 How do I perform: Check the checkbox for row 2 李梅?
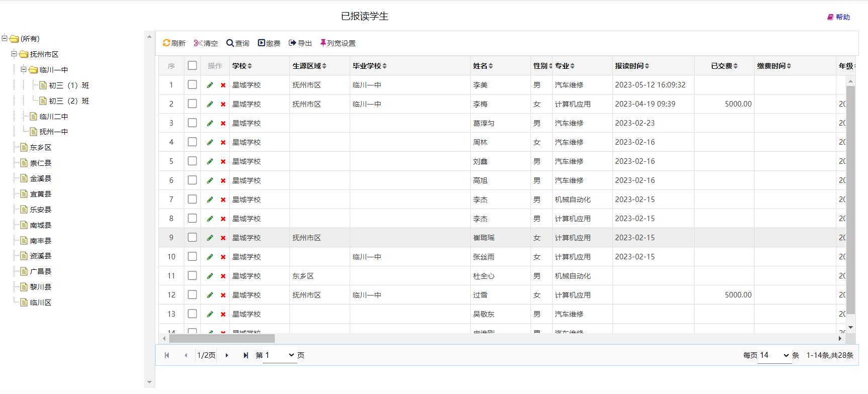coord(192,104)
